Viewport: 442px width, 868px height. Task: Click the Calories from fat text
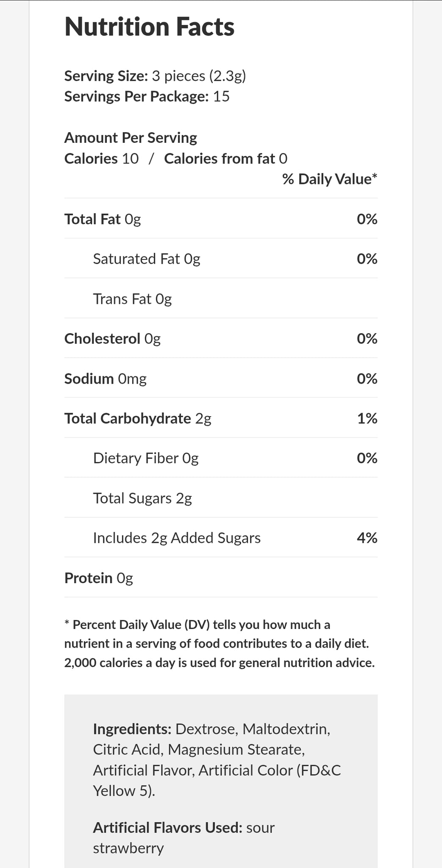[225, 159]
